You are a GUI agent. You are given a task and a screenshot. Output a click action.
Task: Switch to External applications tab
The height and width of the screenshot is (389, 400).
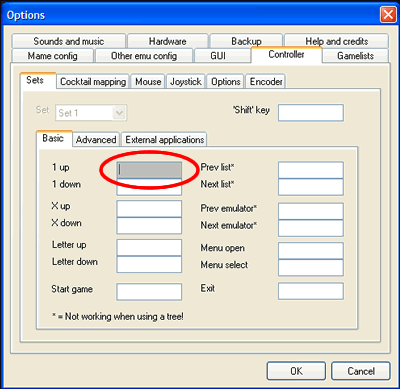tap(164, 140)
